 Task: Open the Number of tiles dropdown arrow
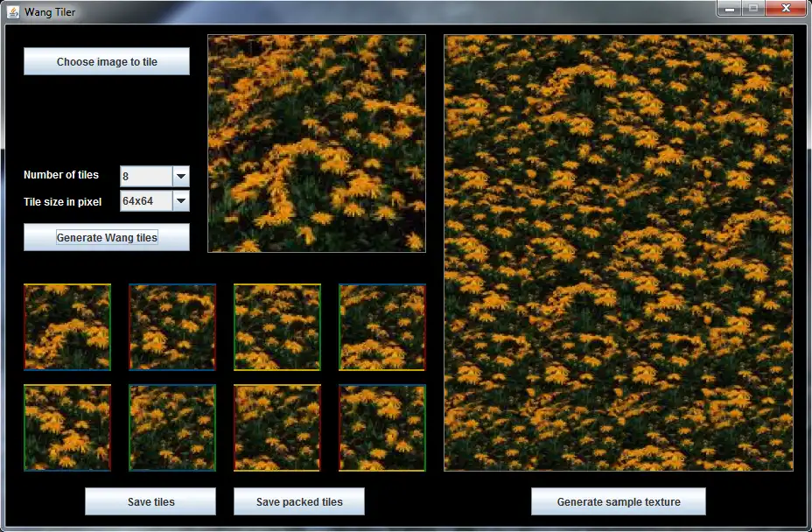(181, 176)
